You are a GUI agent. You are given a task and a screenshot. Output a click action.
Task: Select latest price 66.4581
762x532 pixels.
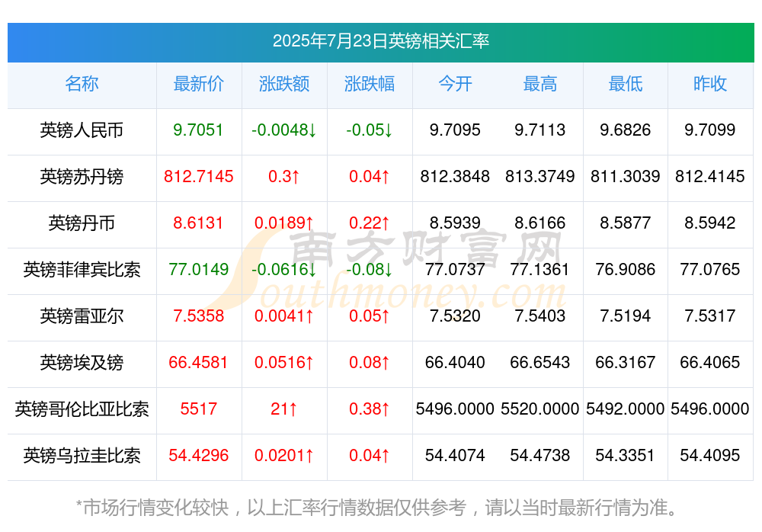click(x=198, y=362)
